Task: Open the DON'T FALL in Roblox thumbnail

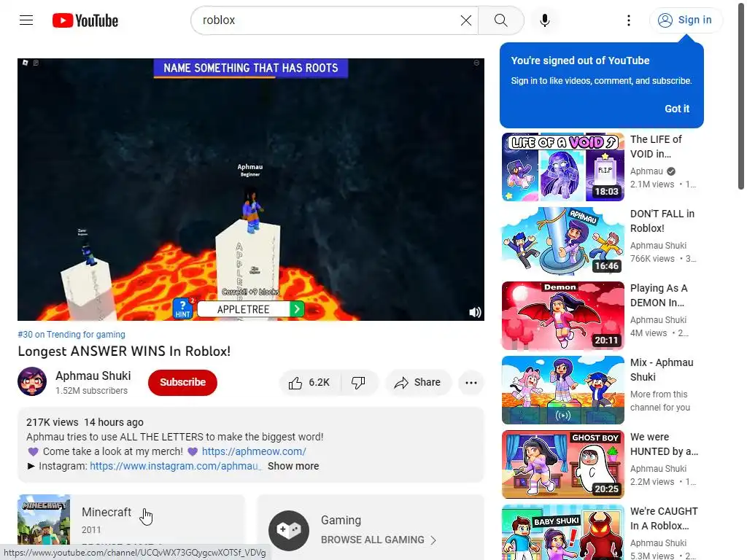Action: click(562, 241)
